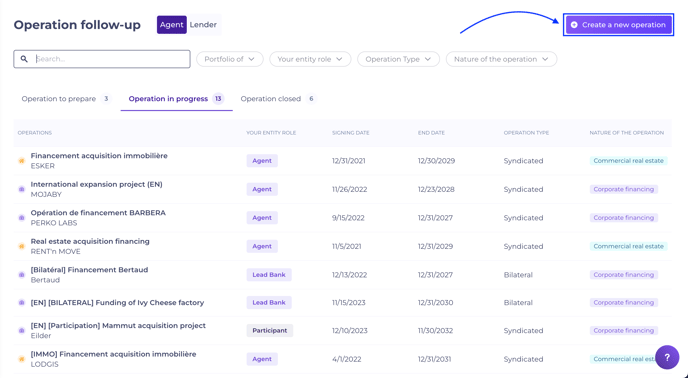Switch view to Agent toggle
Viewport: 688px width, 378px height.
tap(172, 25)
